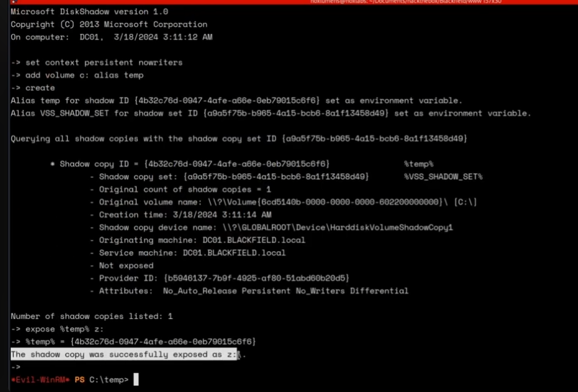Click the 'Querying all shadow copies' line

tap(239, 139)
